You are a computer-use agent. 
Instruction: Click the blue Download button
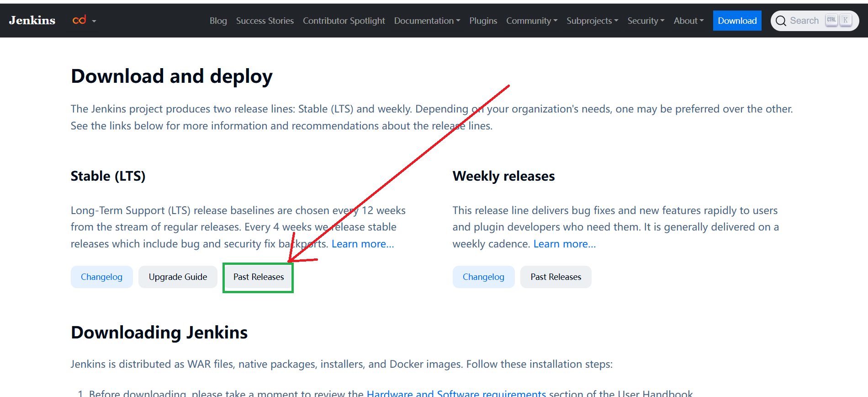[x=737, y=21]
